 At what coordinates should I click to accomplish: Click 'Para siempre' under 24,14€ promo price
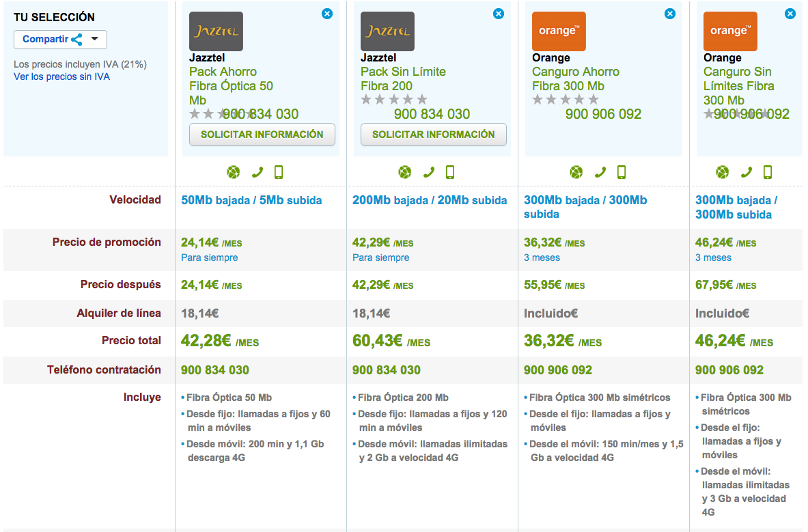[x=209, y=257]
